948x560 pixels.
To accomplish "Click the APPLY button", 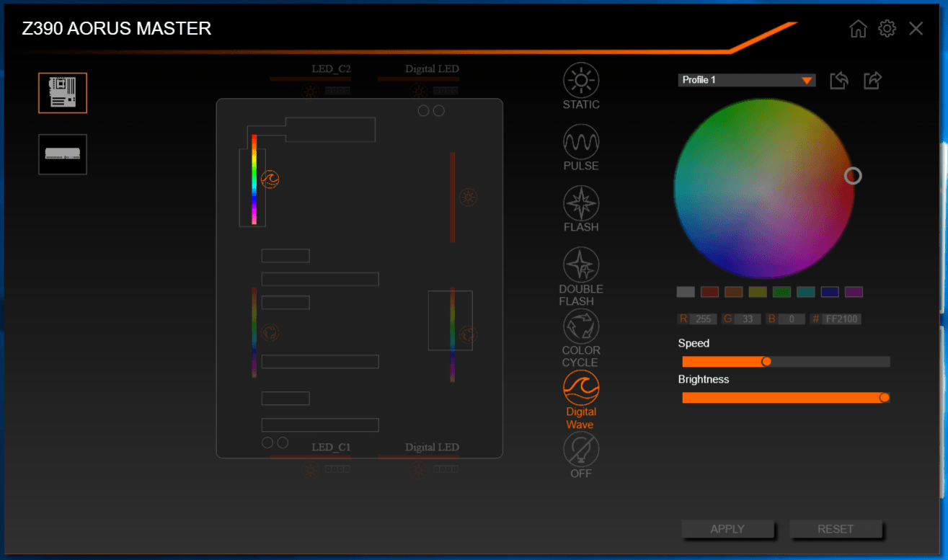I will pyautogui.click(x=727, y=529).
